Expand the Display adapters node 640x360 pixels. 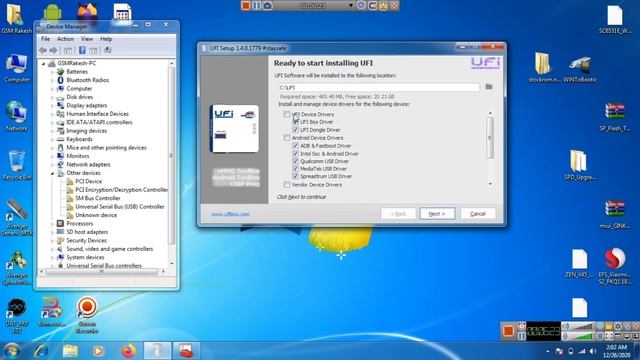52,106
